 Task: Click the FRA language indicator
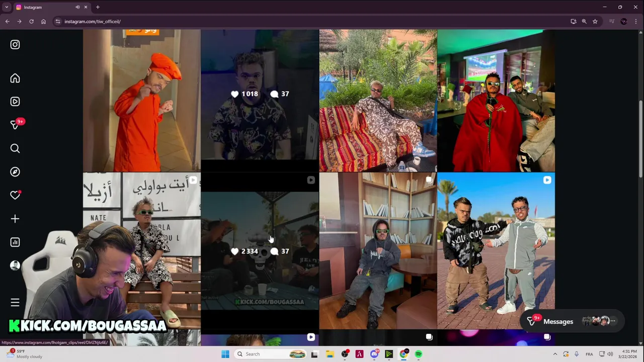(589, 354)
